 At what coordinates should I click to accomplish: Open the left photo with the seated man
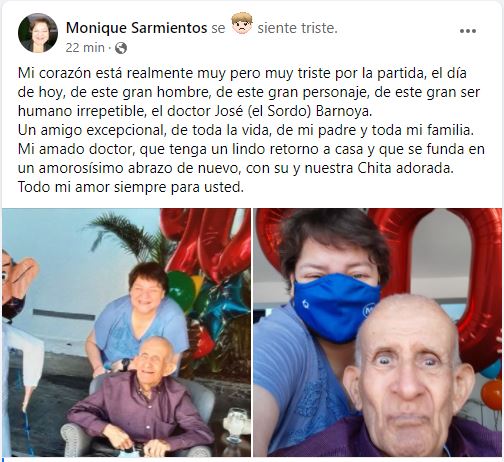coord(126,332)
